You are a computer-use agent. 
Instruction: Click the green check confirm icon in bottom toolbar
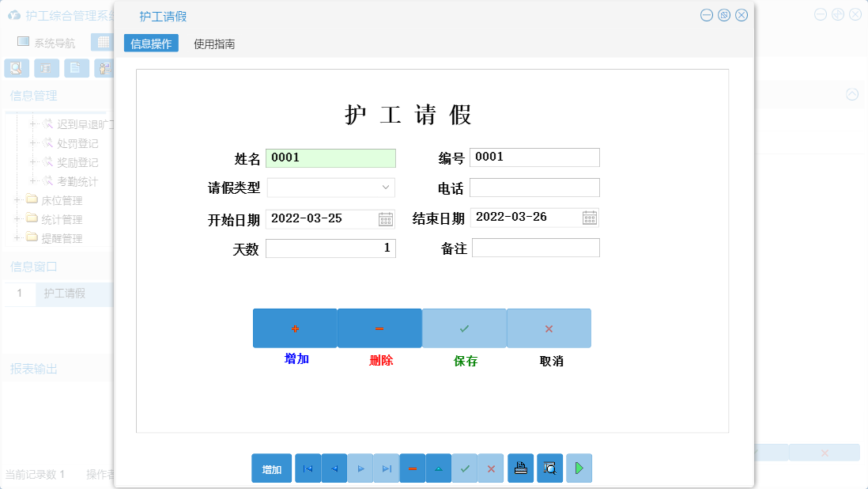465,468
